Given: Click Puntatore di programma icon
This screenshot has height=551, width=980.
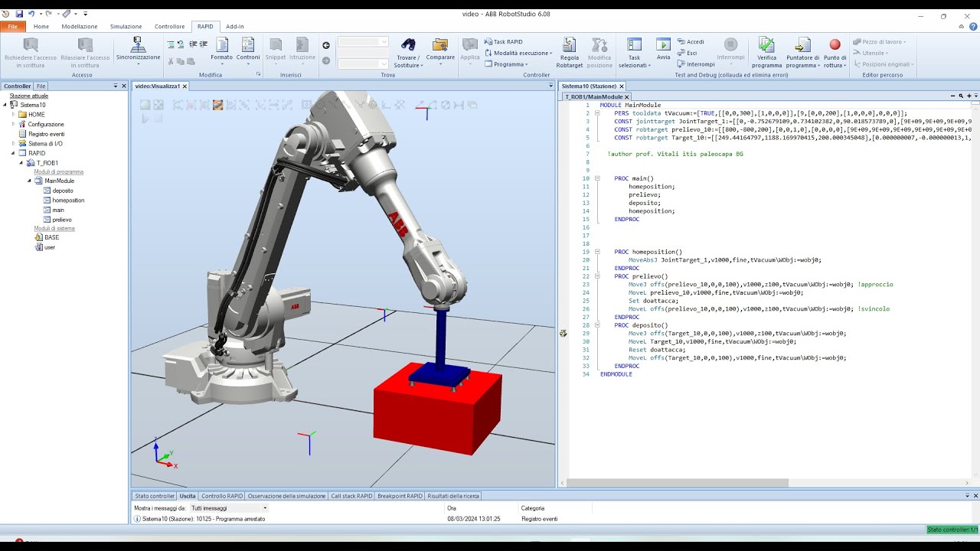Looking at the screenshot, I should (802, 44).
